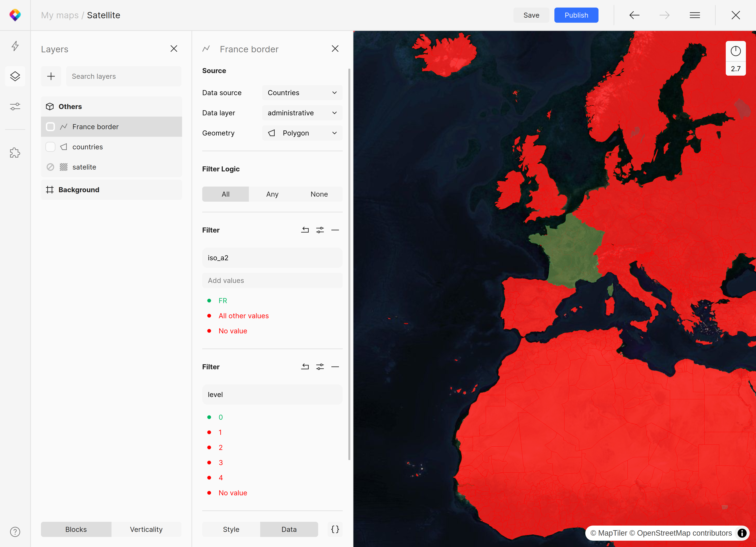Expand the Geometry Polygon dropdown
The width and height of the screenshot is (756, 547).
tap(302, 133)
